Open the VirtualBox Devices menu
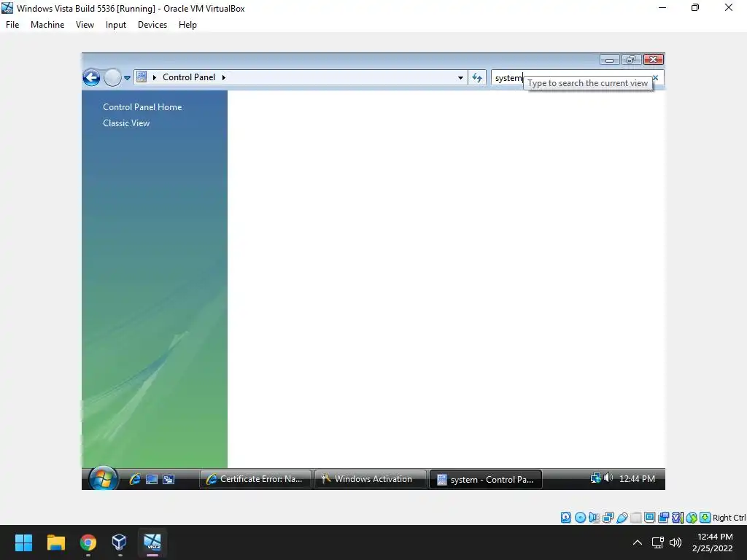The image size is (747, 560). point(152,25)
